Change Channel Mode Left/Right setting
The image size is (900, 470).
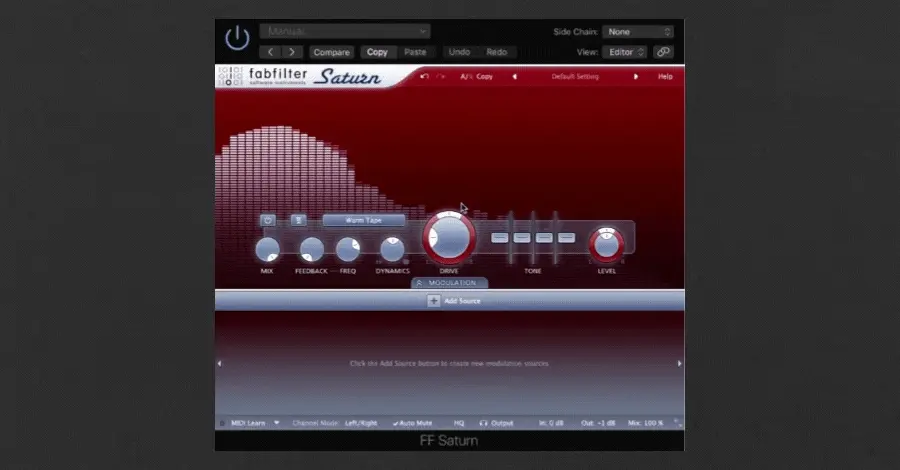tap(361, 423)
